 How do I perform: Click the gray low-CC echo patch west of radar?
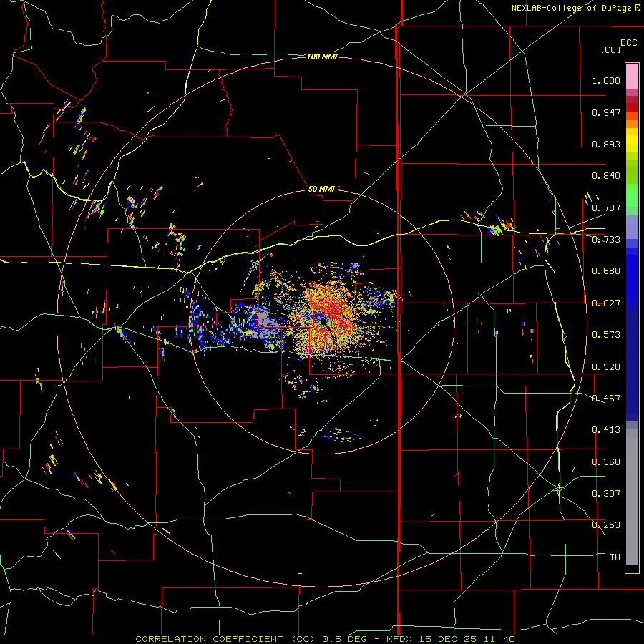[268, 323]
